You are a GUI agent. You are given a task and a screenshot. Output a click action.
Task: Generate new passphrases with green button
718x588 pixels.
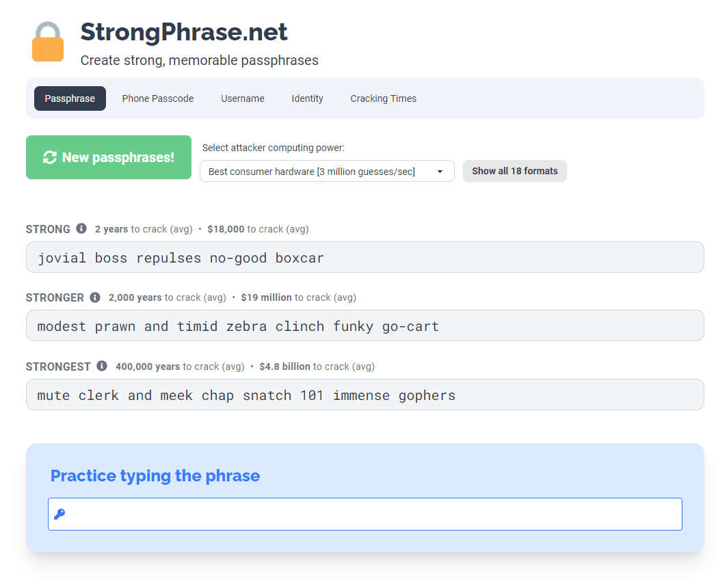109,157
